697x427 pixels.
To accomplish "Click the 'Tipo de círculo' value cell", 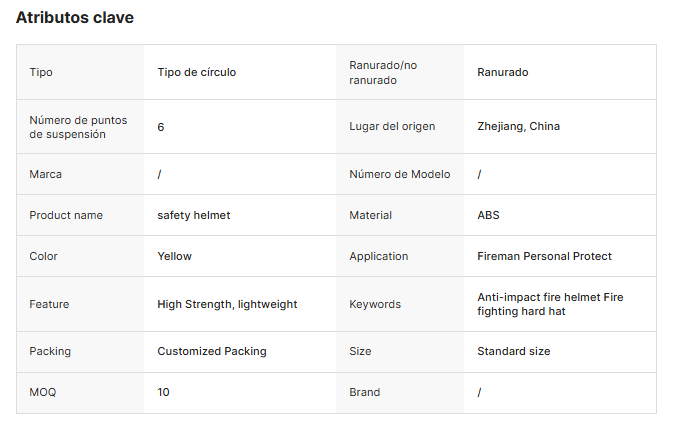I will [x=196, y=72].
